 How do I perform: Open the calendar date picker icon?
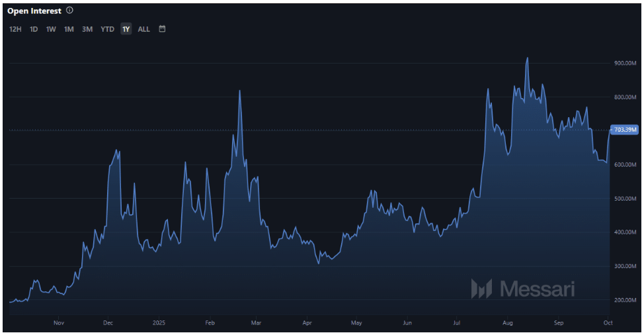click(x=162, y=29)
